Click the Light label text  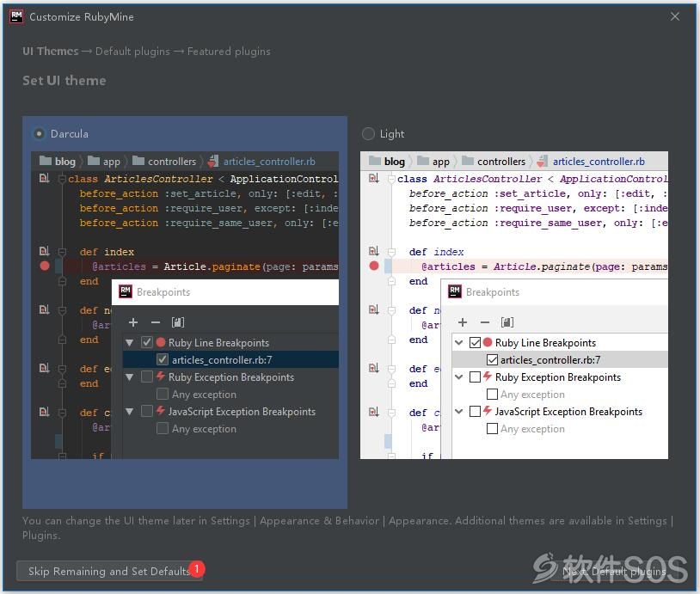tap(392, 133)
